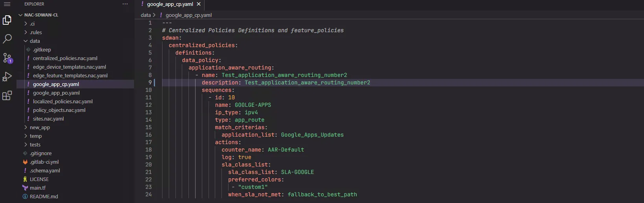Collapse the data folder

point(35,41)
